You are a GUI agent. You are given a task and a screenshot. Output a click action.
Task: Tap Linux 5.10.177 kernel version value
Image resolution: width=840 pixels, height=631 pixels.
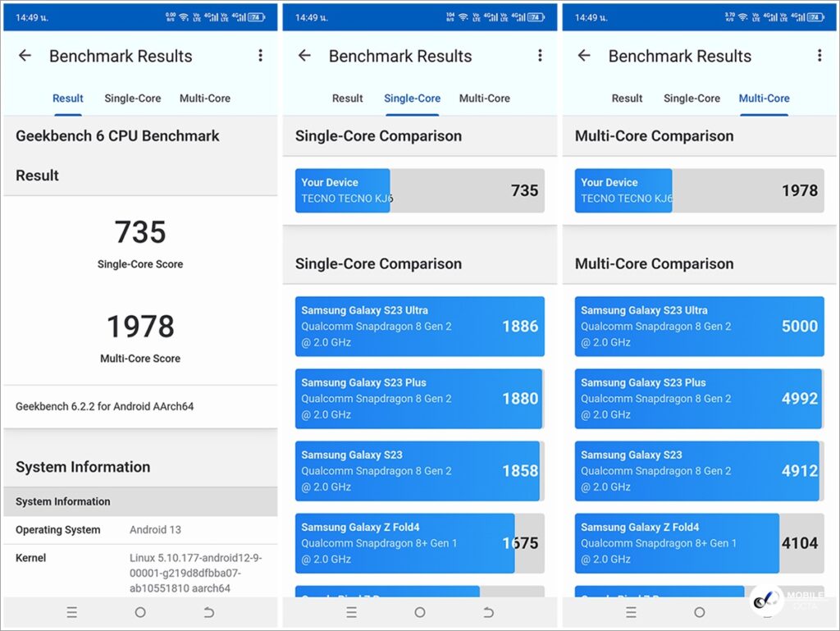pyautogui.click(x=195, y=573)
